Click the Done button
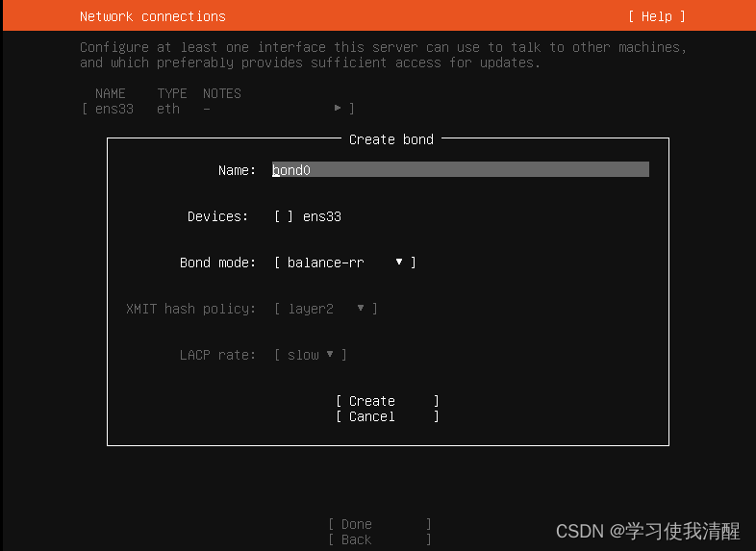The width and height of the screenshot is (756, 551). click(x=380, y=524)
